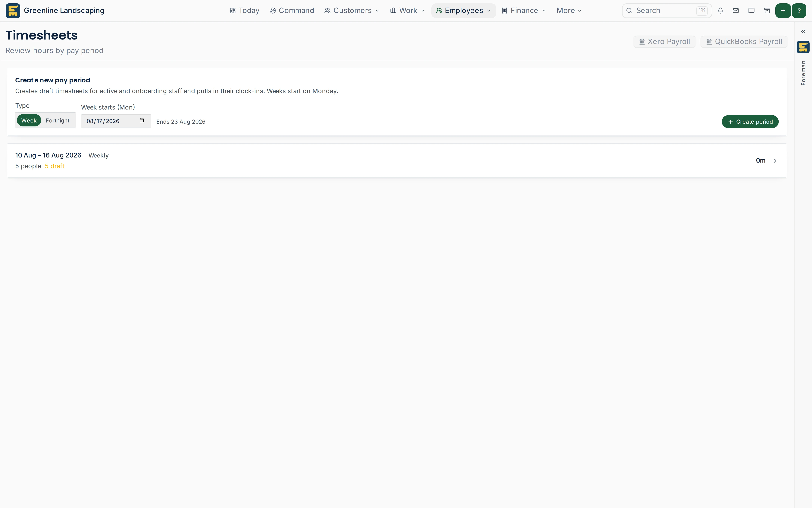
Task: Open QuickBooks Payroll
Action: click(744, 42)
